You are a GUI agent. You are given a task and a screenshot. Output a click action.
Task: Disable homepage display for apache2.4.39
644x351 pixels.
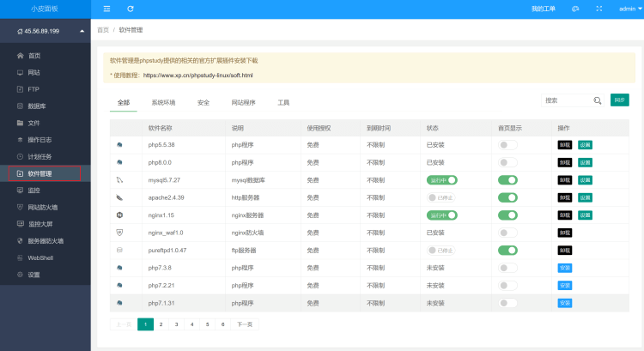(x=507, y=197)
